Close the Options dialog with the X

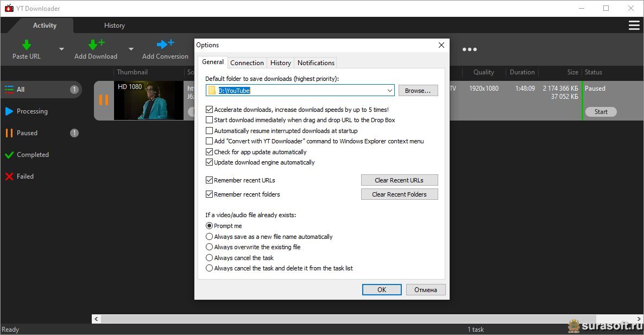click(x=441, y=45)
